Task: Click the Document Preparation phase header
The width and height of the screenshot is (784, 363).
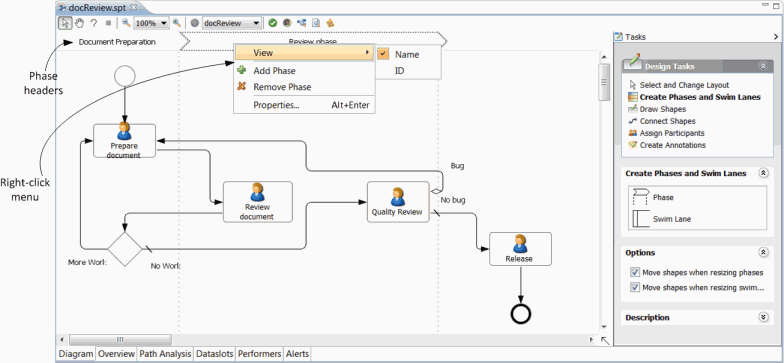Action: 117,42
